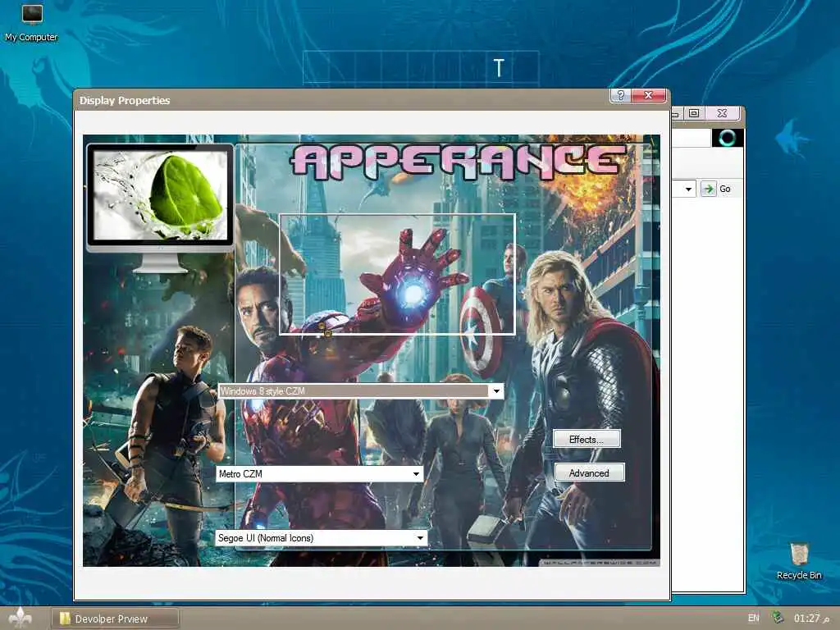Open My Computer desktop icon
Screen dimensions: 840x630
point(32,22)
